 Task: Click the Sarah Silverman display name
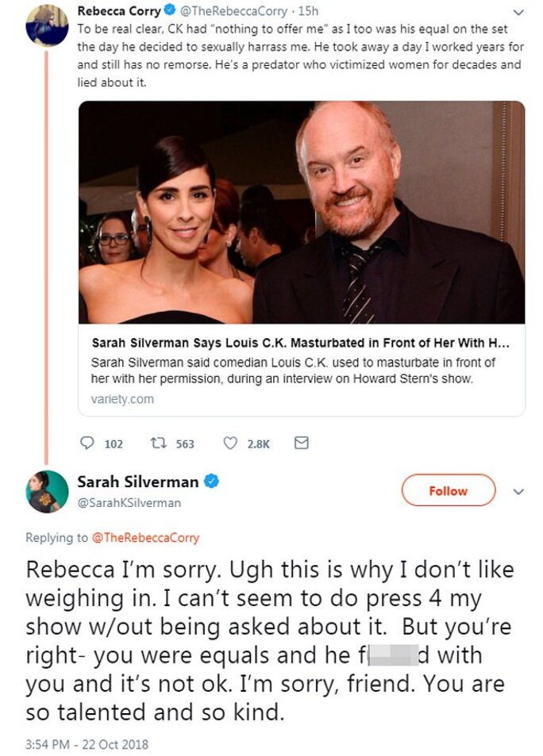(139, 481)
